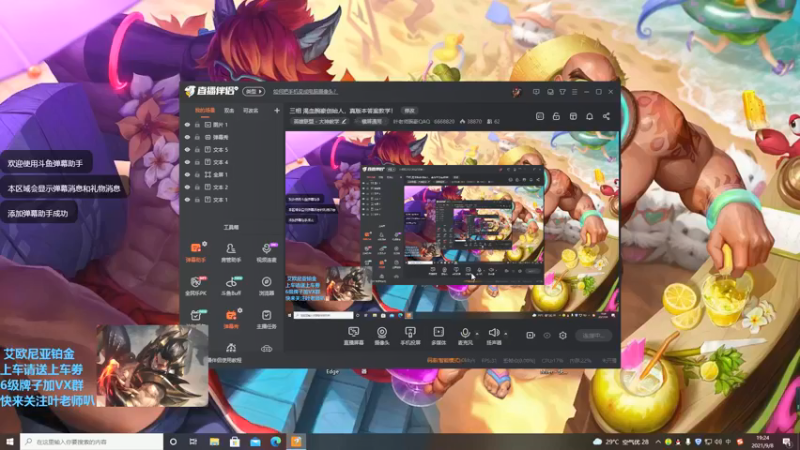The width and height of the screenshot is (800, 450).
Task: Open the bitrate preset dropdown beside category
Action: pos(371,122)
